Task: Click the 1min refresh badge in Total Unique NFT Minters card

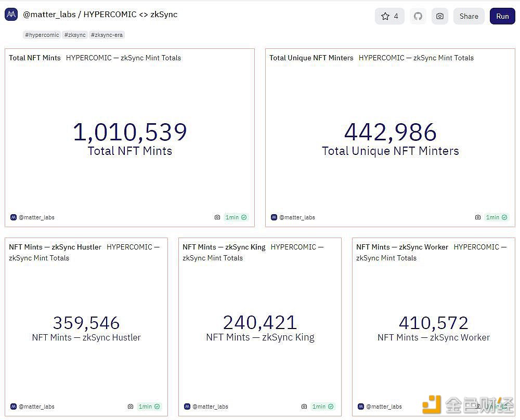Action: [497, 217]
